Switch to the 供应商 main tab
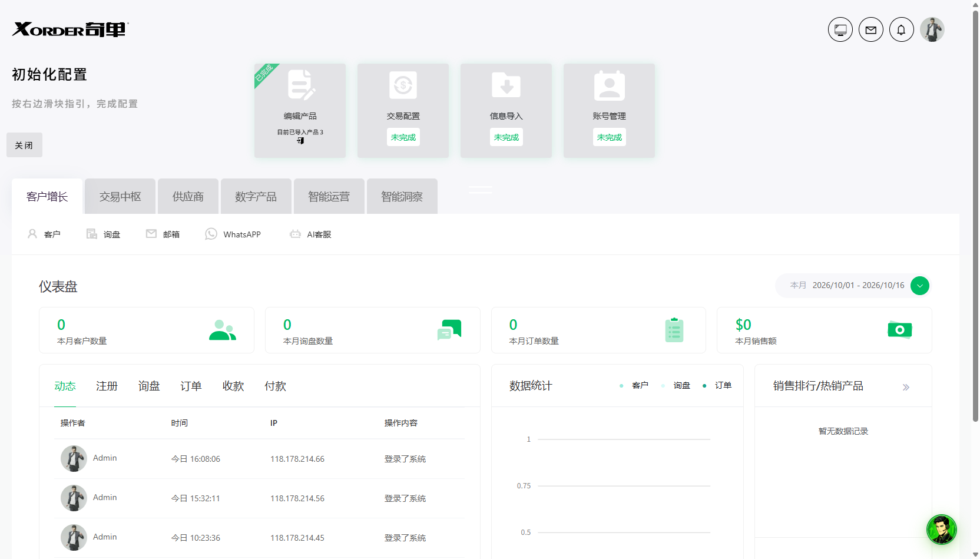The image size is (980, 559). coord(188,196)
